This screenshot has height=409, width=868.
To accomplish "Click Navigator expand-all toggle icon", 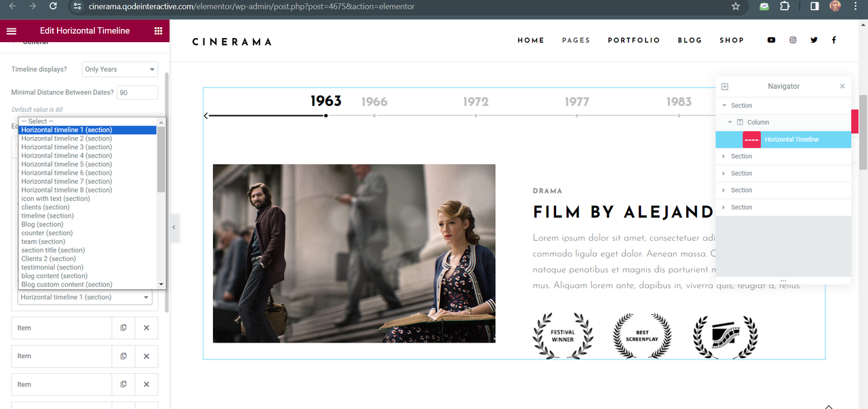I will (724, 86).
